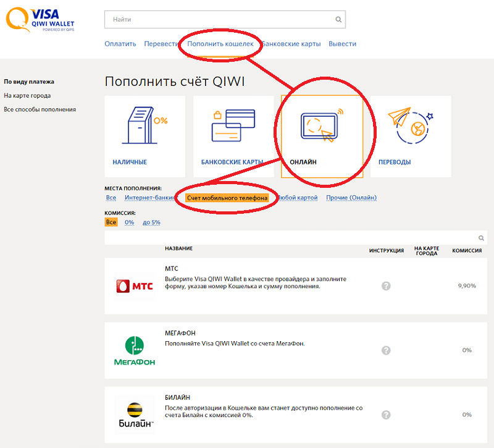This screenshot has height=448, width=494.
Task: Click the magnifier icon in top search bar
Action: 338,20
